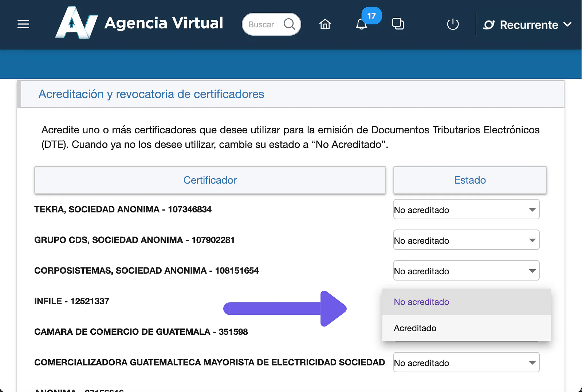This screenshot has height=392, width=582.
Task: Click the search magnifier icon
Action: click(290, 24)
